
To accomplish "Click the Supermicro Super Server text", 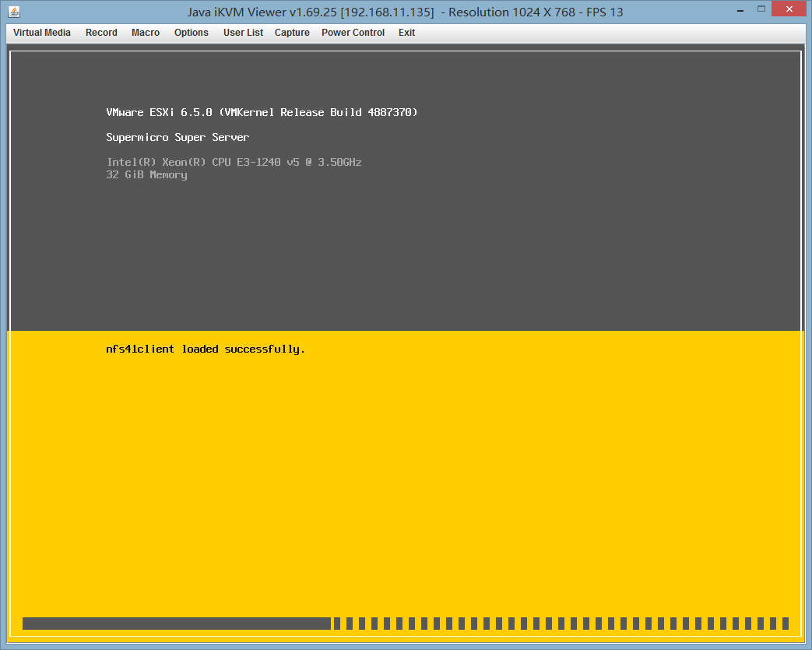I will point(178,137).
